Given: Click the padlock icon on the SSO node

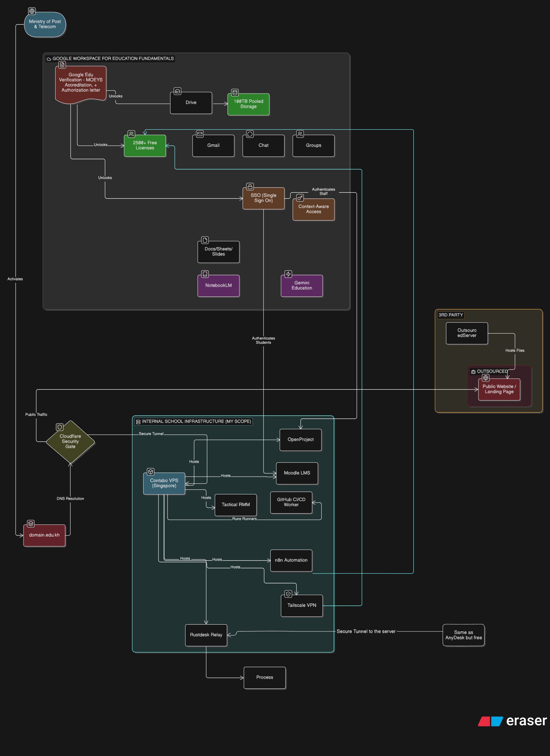Looking at the screenshot, I should 250,186.
